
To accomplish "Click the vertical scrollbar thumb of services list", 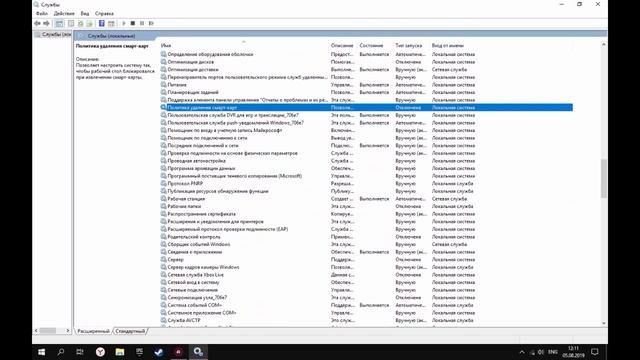I will pyautogui.click(x=604, y=178).
